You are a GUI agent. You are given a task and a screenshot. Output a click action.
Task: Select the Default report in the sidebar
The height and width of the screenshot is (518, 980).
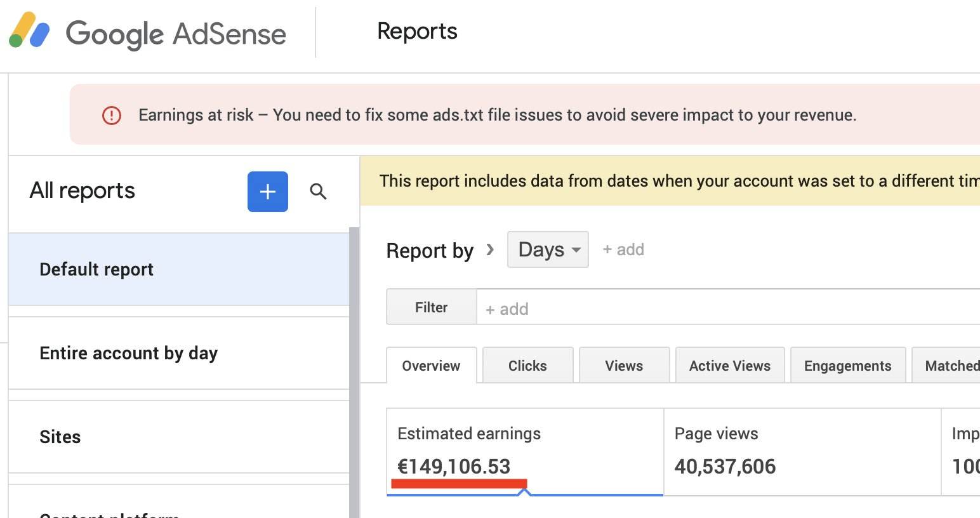coord(179,269)
